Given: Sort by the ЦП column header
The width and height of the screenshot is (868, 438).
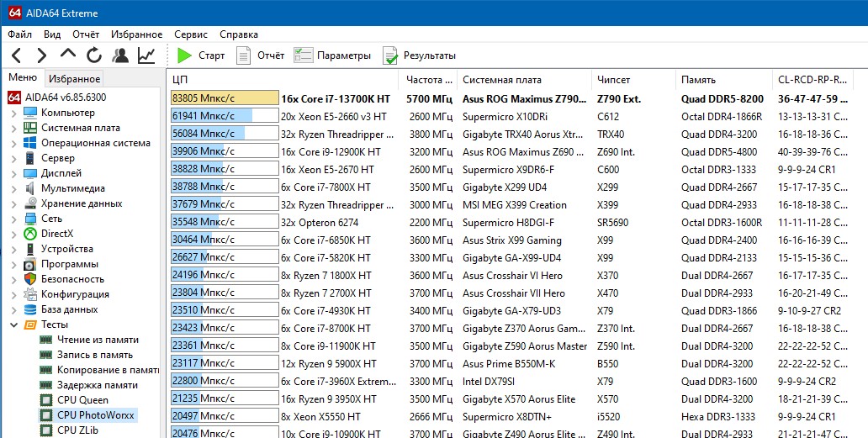Looking at the screenshot, I should pyautogui.click(x=283, y=80).
